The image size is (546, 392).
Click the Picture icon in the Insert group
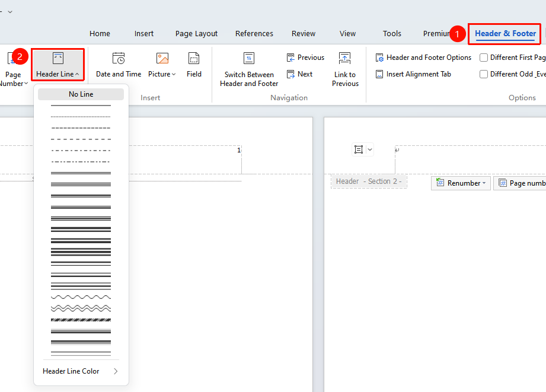click(162, 58)
